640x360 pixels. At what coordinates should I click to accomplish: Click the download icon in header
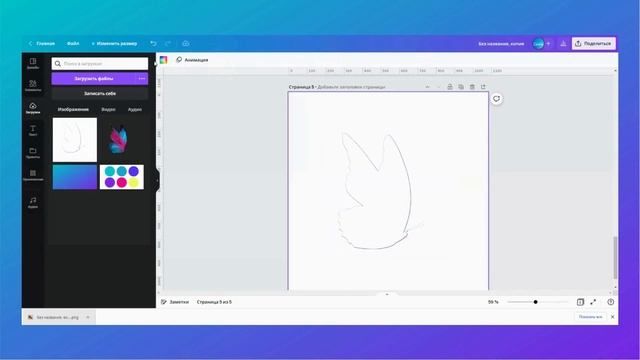tap(563, 44)
